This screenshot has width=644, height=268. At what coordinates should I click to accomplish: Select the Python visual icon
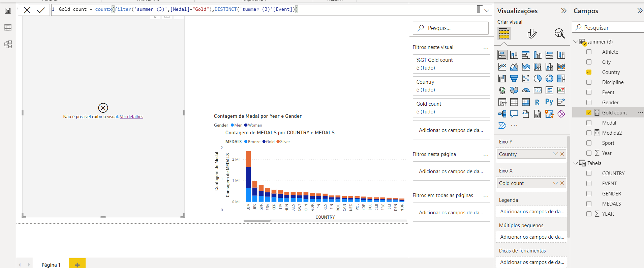click(549, 102)
